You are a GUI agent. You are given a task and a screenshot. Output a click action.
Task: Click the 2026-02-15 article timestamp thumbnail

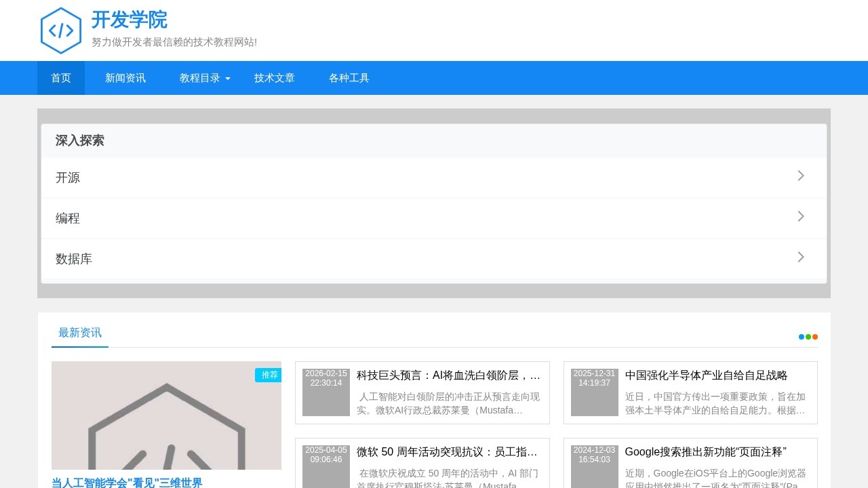point(325,392)
